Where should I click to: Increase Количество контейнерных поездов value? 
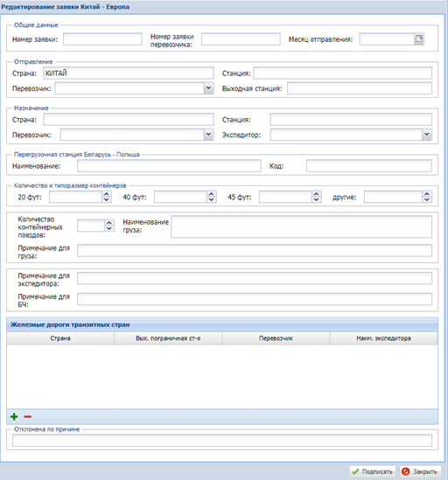point(109,223)
